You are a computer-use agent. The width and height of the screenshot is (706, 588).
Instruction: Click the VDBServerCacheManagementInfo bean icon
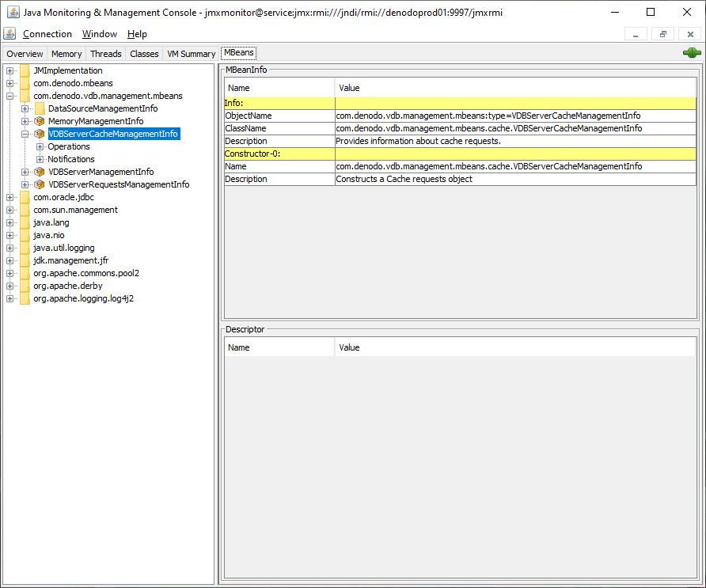(x=40, y=134)
